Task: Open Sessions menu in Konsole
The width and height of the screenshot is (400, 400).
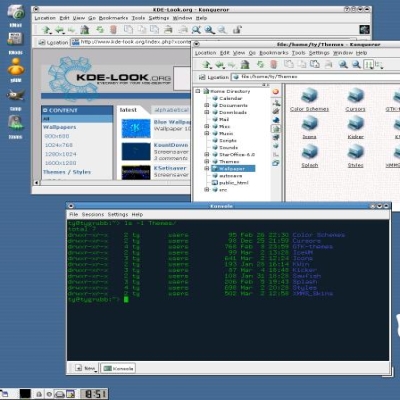Action: pyautogui.click(x=93, y=214)
